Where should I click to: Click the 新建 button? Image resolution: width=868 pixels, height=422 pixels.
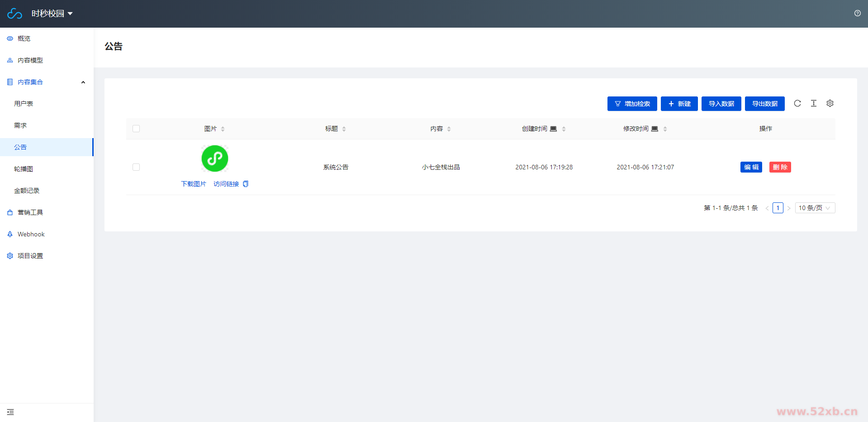679,104
